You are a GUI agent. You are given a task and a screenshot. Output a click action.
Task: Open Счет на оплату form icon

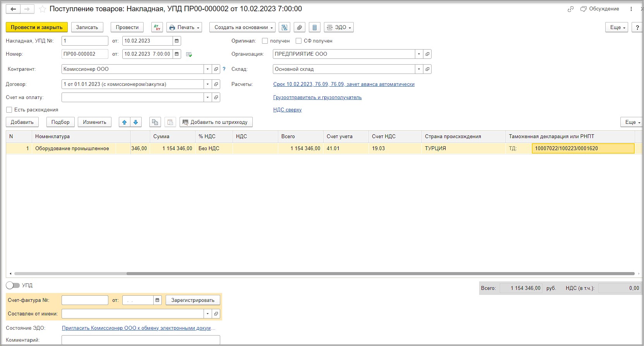tap(216, 97)
